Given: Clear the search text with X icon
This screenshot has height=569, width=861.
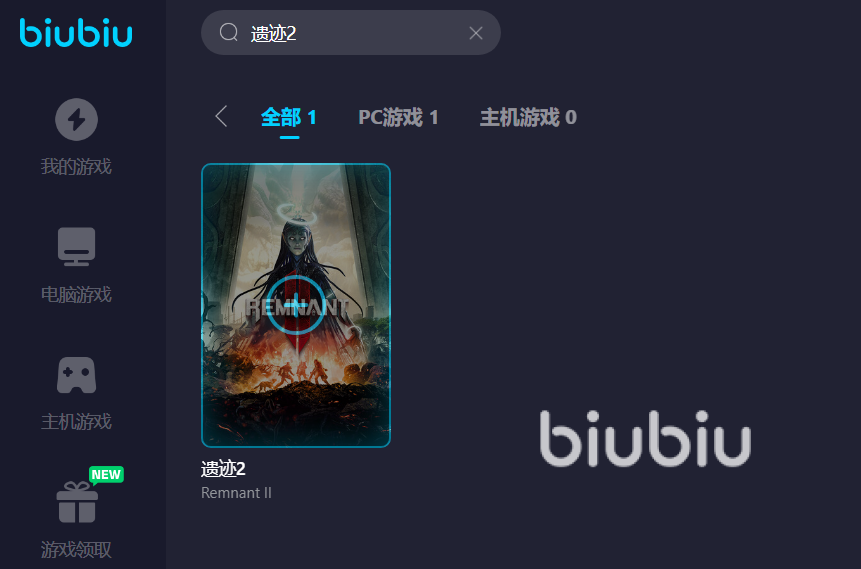Looking at the screenshot, I should 476,33.
